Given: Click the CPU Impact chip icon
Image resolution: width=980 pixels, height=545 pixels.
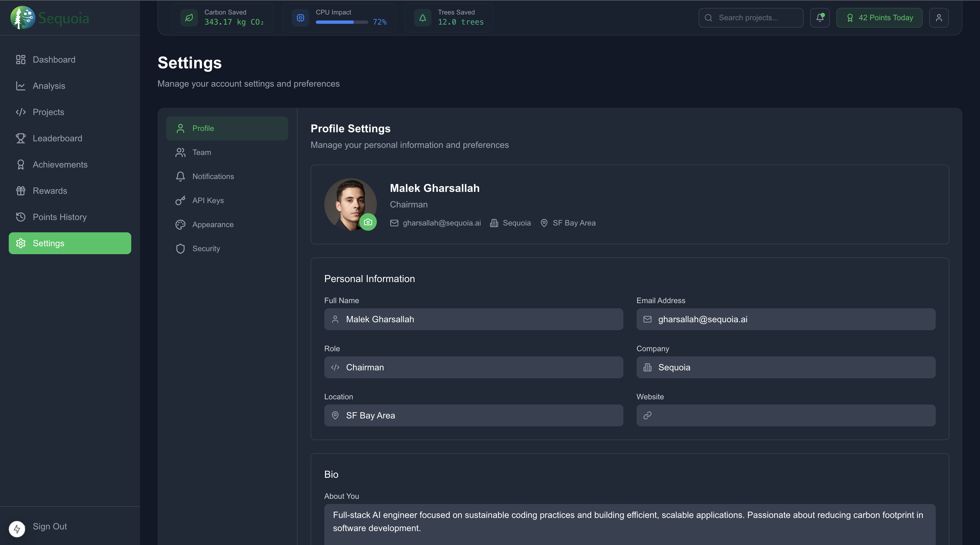Looking at the screenshot, I should coord(301,18).
